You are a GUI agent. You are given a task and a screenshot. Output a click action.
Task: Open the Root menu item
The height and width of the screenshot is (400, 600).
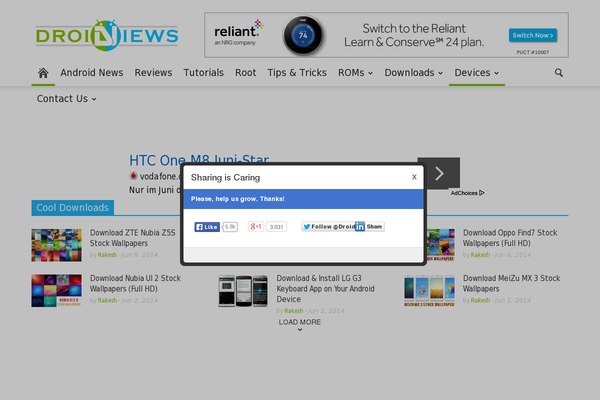(x=245, y=73)
